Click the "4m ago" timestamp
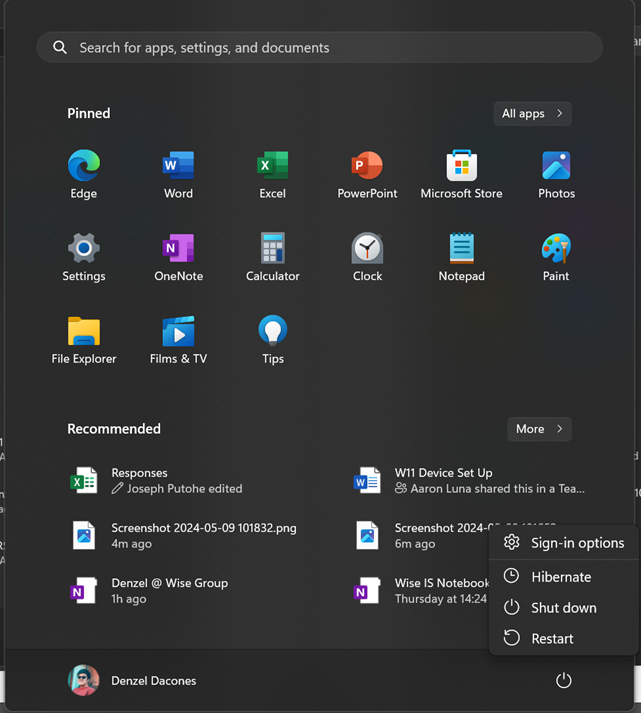Viewport: 641px width, 713px height. tap(131, 544)
